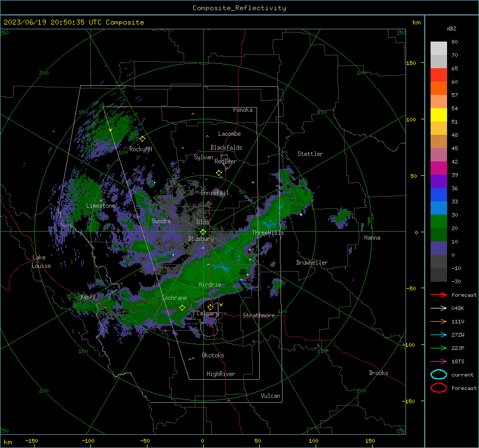Select the 18TS legend label
Image resolution: width=479 pixels, height=448 pixels.
pos(458,362)
